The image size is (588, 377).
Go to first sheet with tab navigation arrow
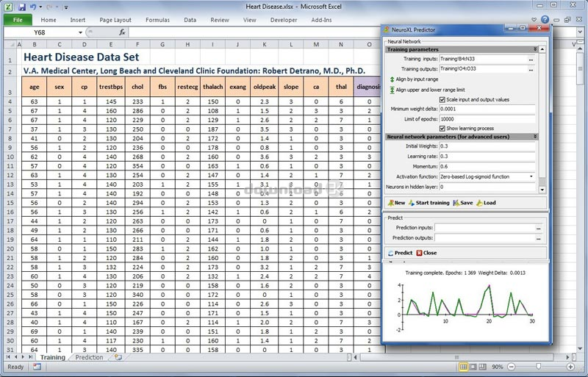coord(8,357)
